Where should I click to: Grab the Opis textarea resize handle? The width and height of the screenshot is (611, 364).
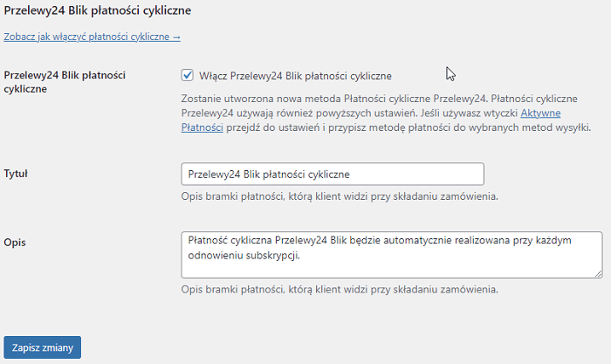598,273
